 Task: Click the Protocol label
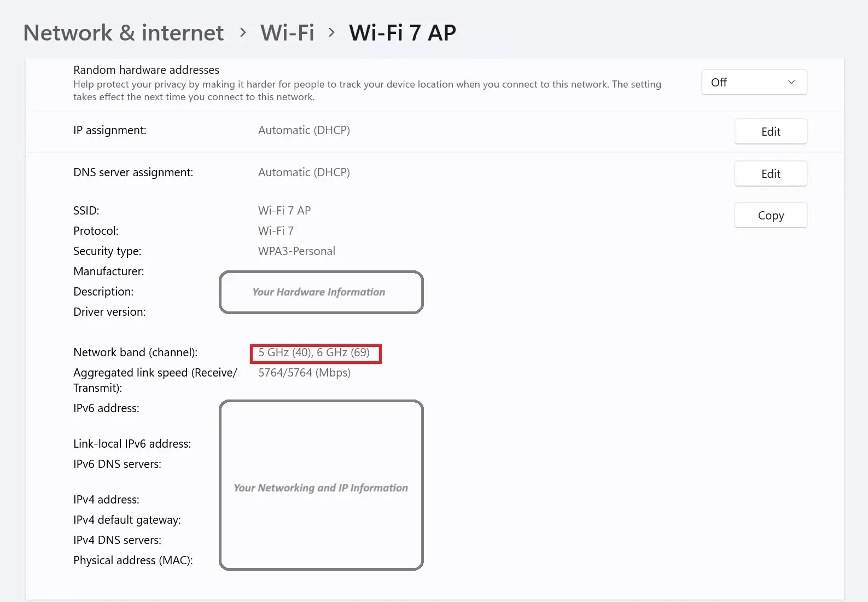click(x=96, y=231)
